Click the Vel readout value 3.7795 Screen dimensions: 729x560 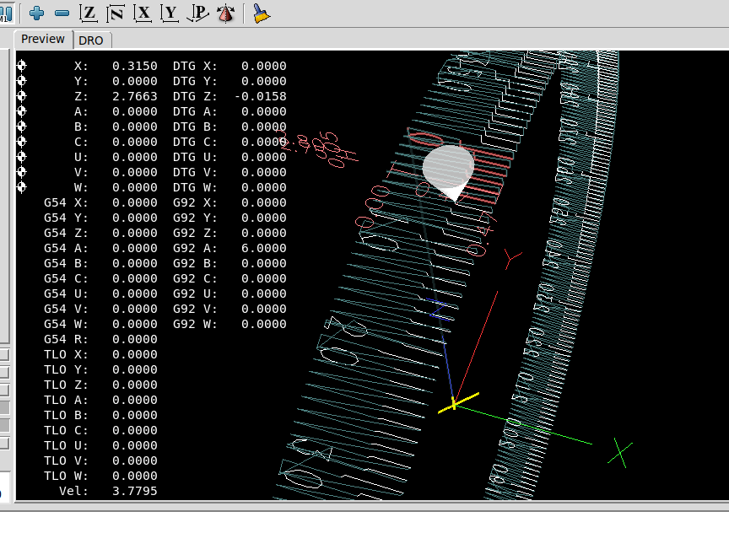point(134,491)
